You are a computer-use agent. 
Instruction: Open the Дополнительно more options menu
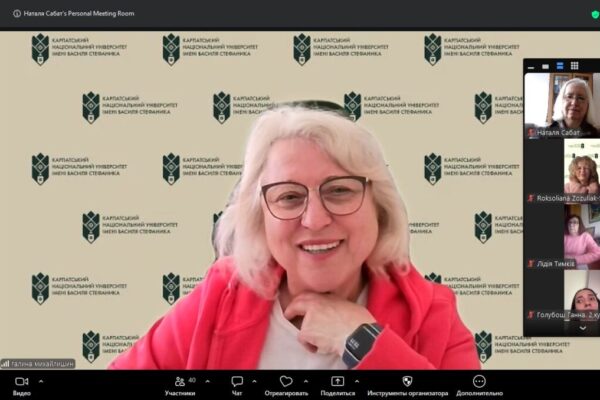click(479, 381)
